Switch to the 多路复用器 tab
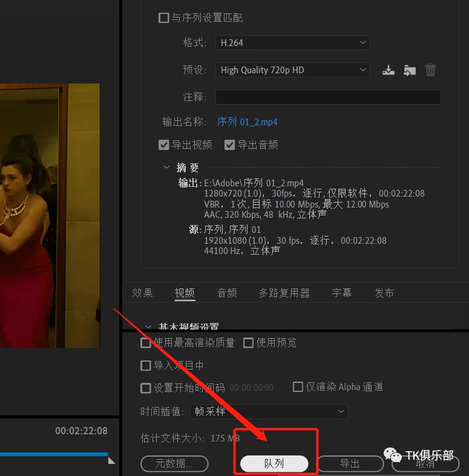 pyautogui.click(x=284, y=293)
